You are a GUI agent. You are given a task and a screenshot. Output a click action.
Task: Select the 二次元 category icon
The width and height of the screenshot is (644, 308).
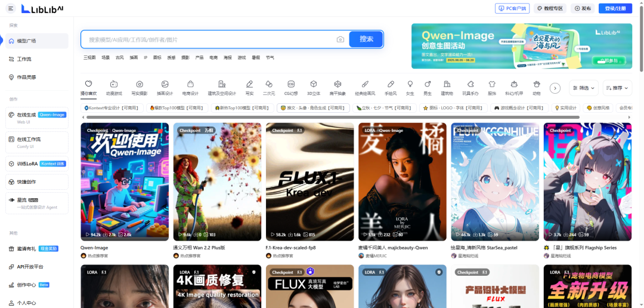click(268, 84)
